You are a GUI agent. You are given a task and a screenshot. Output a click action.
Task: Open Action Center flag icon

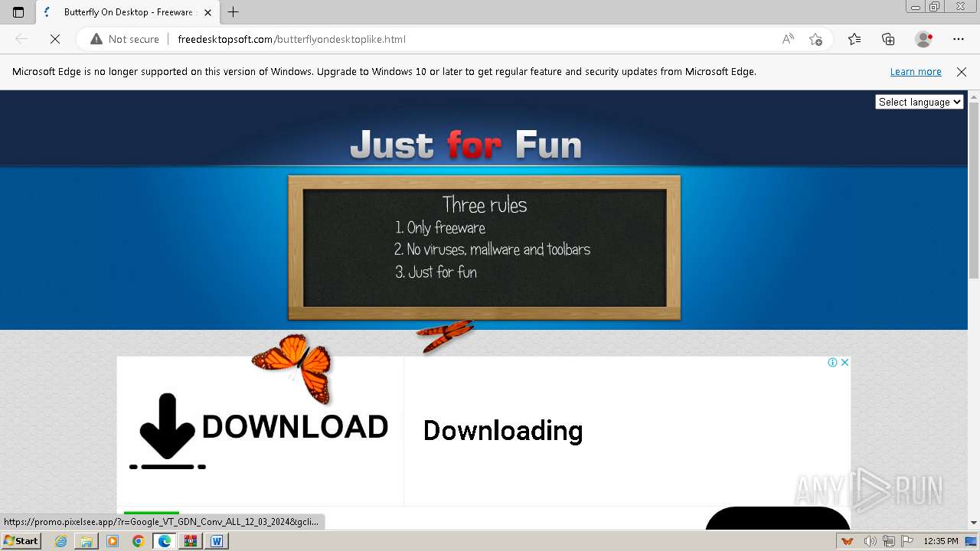[x=906, y=541]
